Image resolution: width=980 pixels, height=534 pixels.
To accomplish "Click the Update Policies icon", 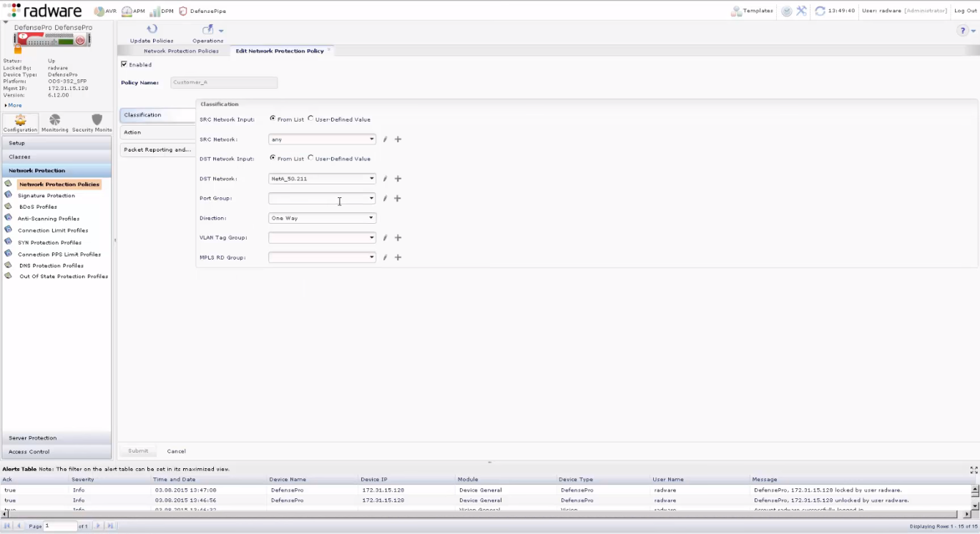I will [x=152, y=29].
